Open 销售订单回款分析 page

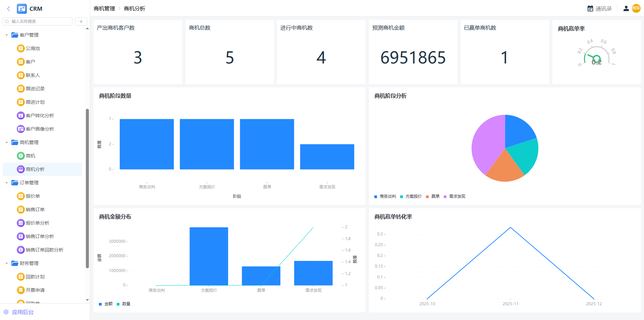[44, 250]
